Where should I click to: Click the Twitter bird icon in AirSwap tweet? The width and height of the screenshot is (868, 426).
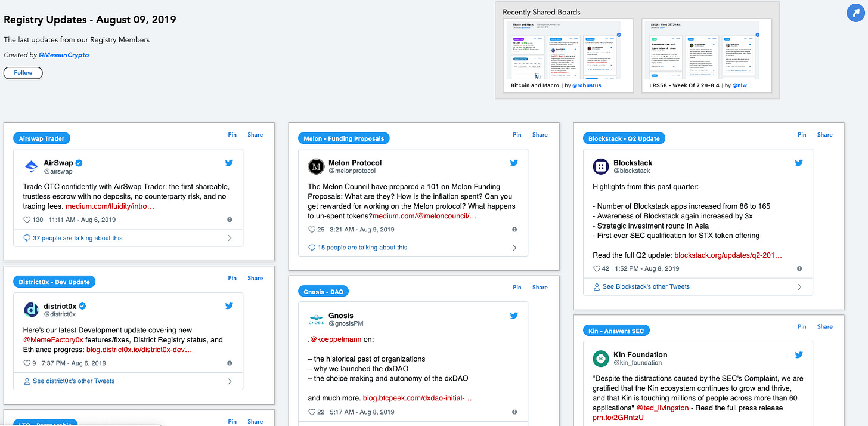tap(229, 163)
